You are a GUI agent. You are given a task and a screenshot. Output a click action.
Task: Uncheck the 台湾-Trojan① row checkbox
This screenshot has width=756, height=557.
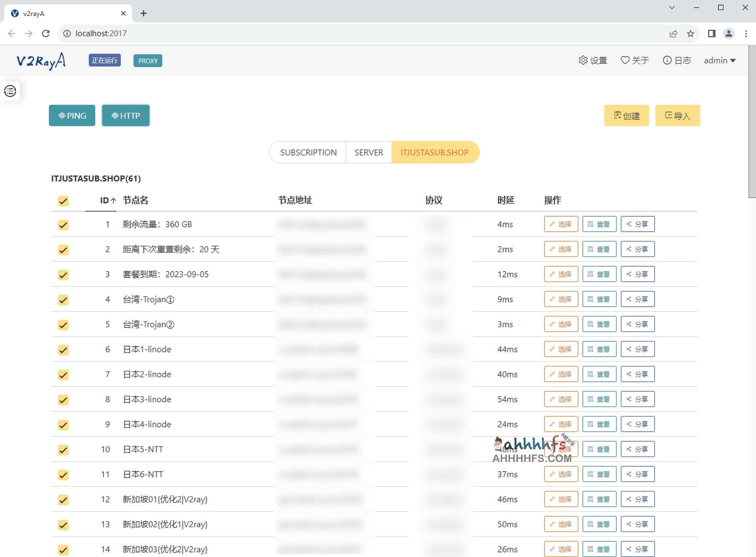click(x=63, y=300)
